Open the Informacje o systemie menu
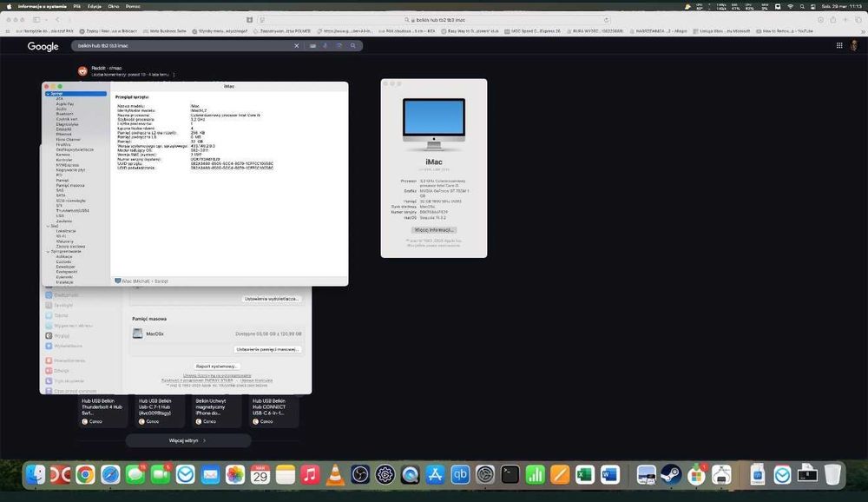This screenshot has height=502, width=868. pos(42,6)
